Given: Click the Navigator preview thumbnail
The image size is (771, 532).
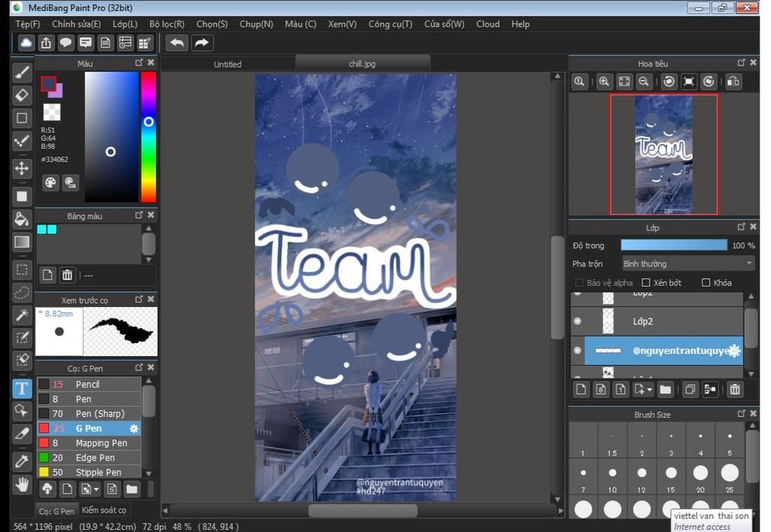Looking at the screenshot, I should [664, 154].
